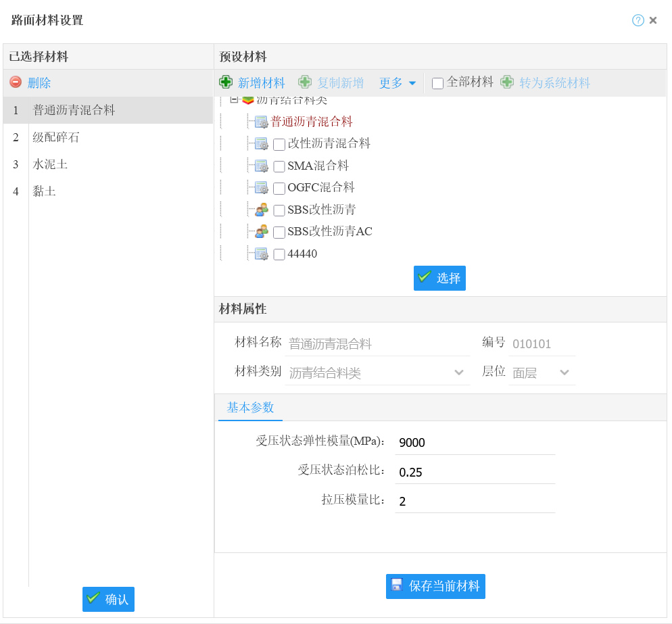Screen dimensions: 672x624
Task: Enable the 全部材料 checkbox
Action: [x=437, y=83]
